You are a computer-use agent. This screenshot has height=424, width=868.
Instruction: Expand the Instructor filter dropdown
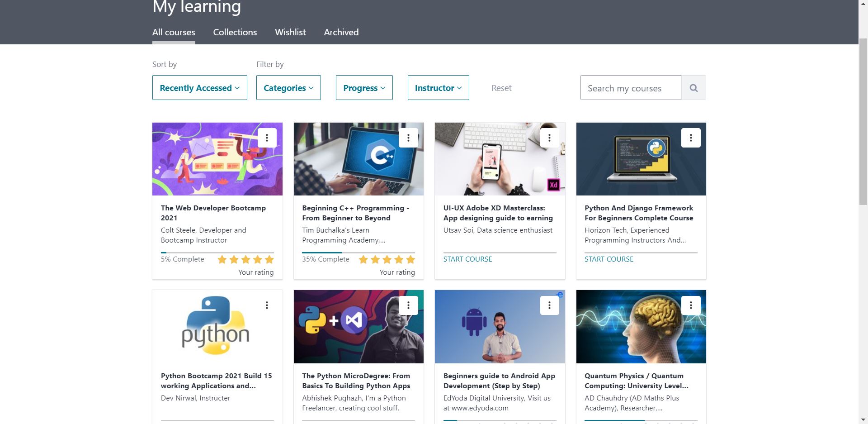pyautogui.click(x=439, y=88)
